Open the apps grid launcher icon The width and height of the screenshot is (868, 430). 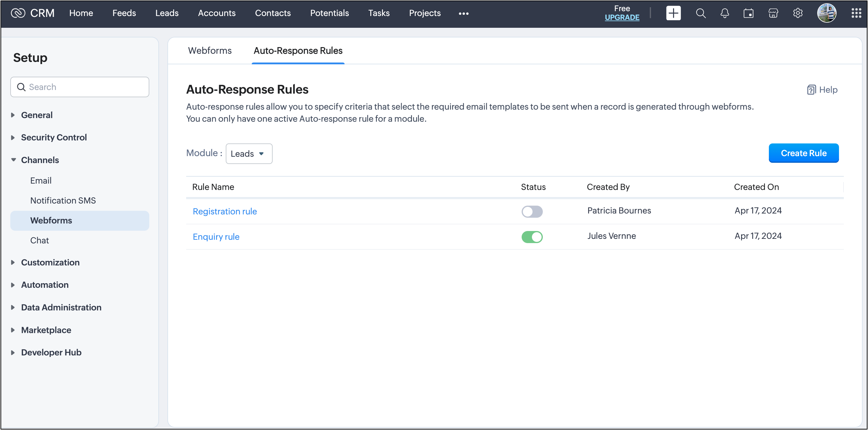tap(856, 14)
